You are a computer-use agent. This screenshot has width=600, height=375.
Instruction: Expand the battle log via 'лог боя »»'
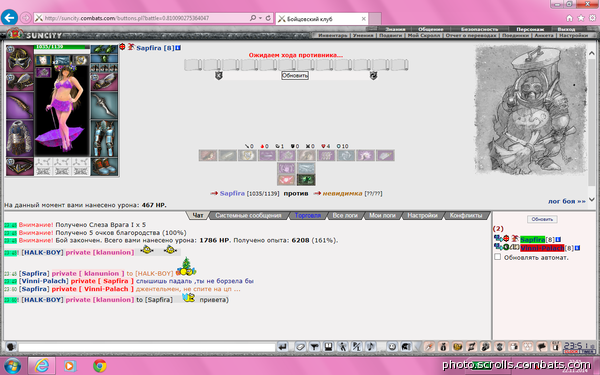click(x=567, y=201)
